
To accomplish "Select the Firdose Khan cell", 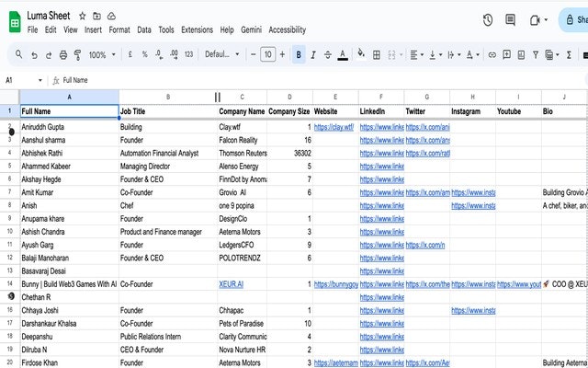I will pyautogui.click(x=70, y=362).
